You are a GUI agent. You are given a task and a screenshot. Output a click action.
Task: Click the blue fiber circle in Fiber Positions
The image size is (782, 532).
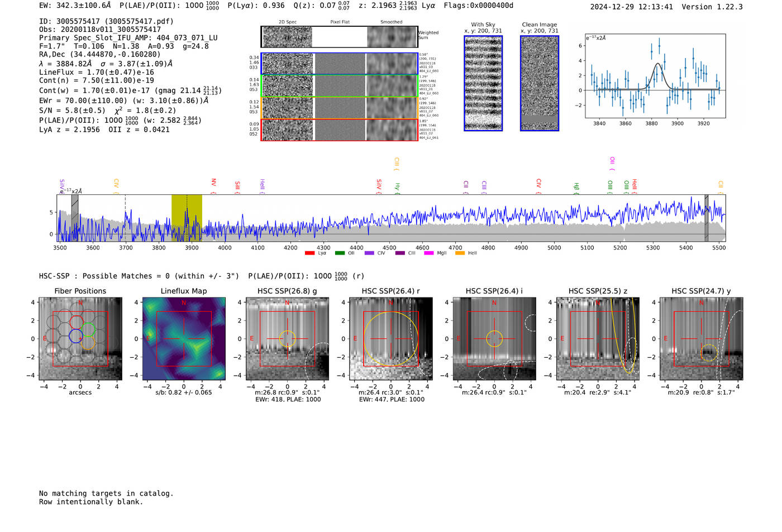click(x=76, y=336)
